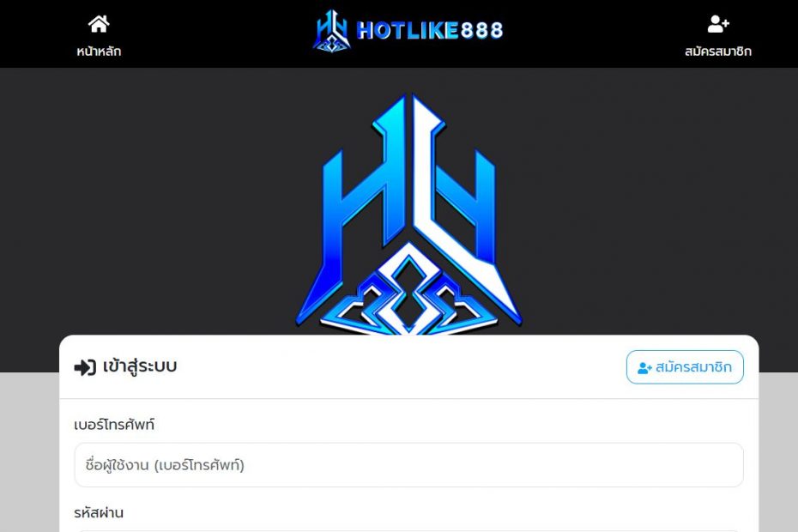Click the 888 digits in header logo

[x=481, y=31]
